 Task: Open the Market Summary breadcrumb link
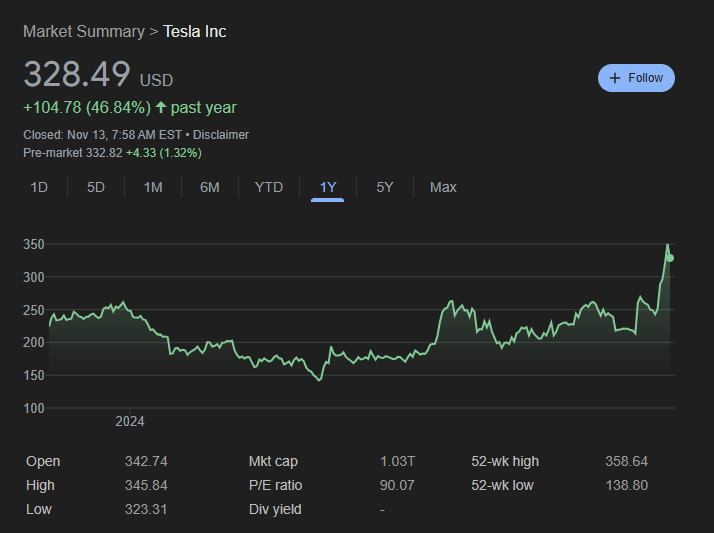coord(84,31)
